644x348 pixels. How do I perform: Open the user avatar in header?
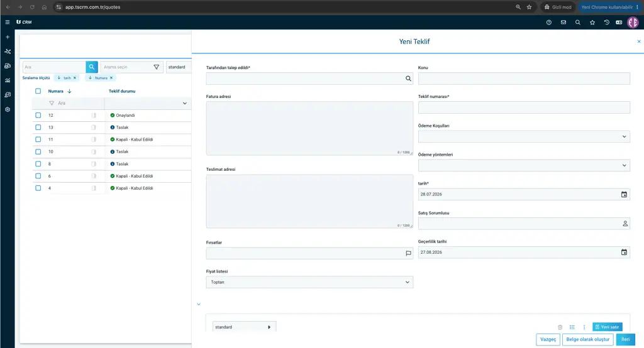click(x=633, y=23)
